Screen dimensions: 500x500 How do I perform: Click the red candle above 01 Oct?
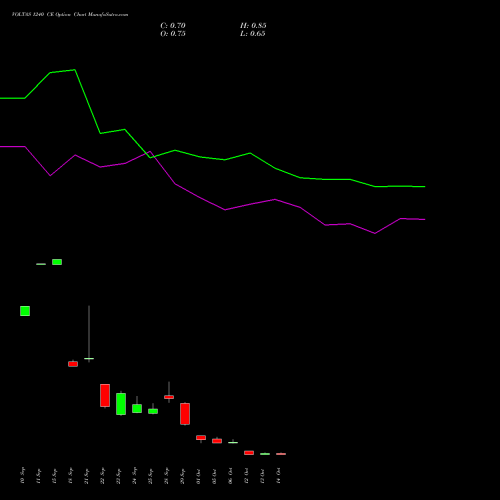[x=201, y=438]
